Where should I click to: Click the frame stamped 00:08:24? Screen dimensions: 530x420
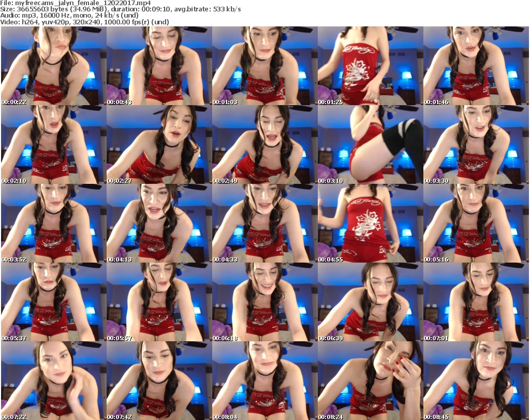pos(370,381)
